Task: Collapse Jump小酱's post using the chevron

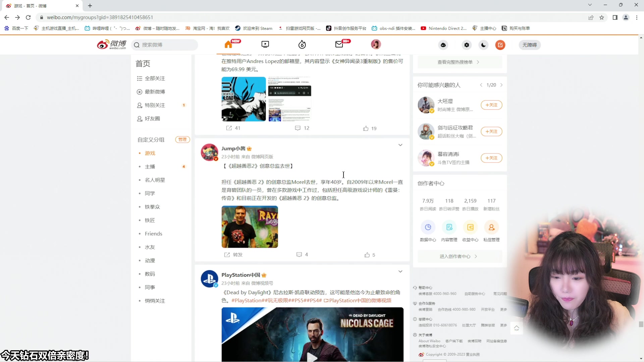Action: coord(400,145)
